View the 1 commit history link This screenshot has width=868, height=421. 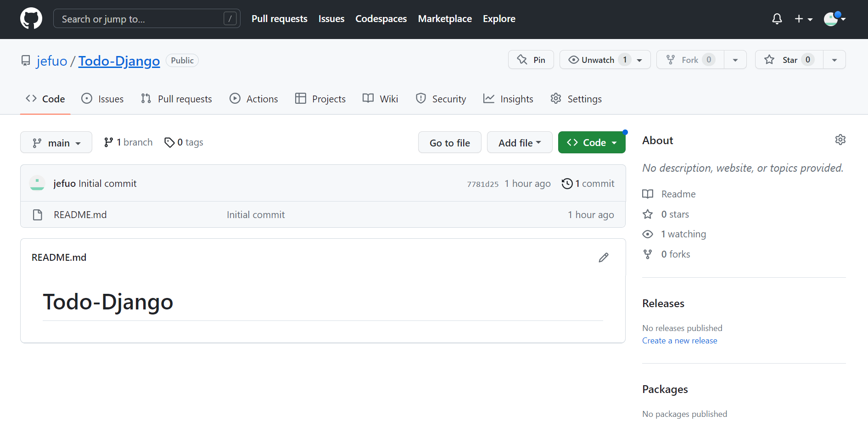588,184
